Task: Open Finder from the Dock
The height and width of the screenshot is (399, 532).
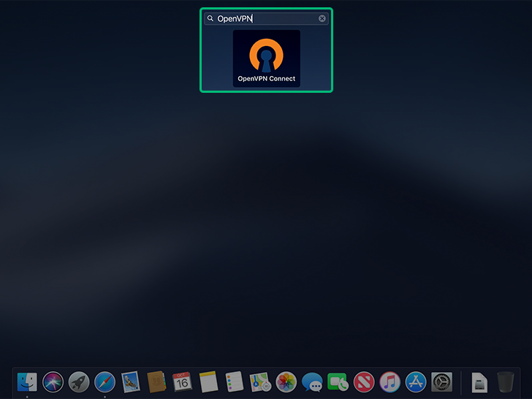Action: pos(27,381)
